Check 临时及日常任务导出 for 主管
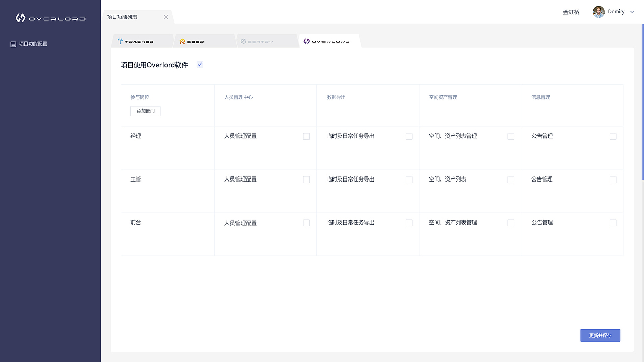The height and width of the screenshot is (362, 644). 409,179
